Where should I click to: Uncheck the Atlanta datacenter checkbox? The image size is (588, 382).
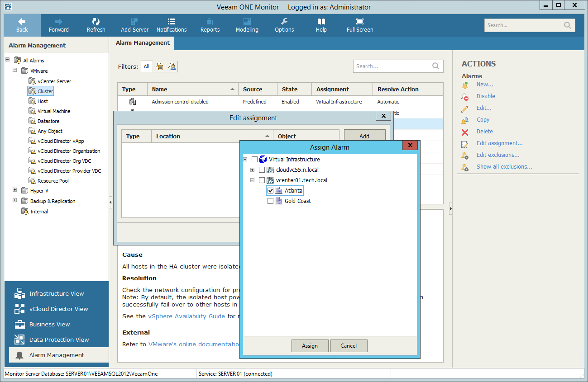270,191
